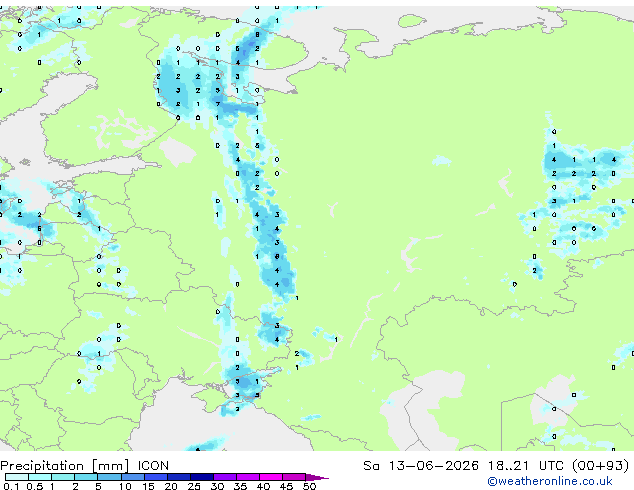This screenshot has height=490, width=634.
Task: Click the 25–30 mm dark blue swatch
Action: pos(202,477)
